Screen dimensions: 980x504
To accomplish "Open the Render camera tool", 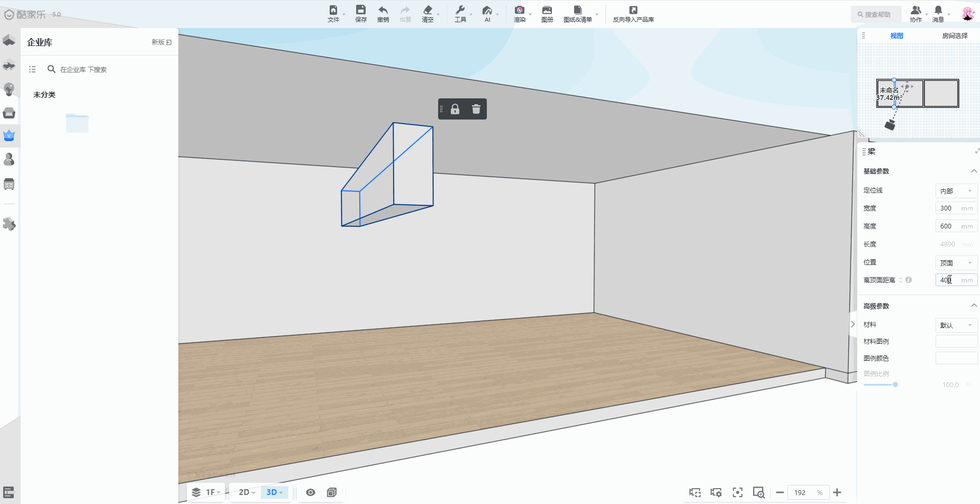I will pyautogui.click(x=520, y=13).
